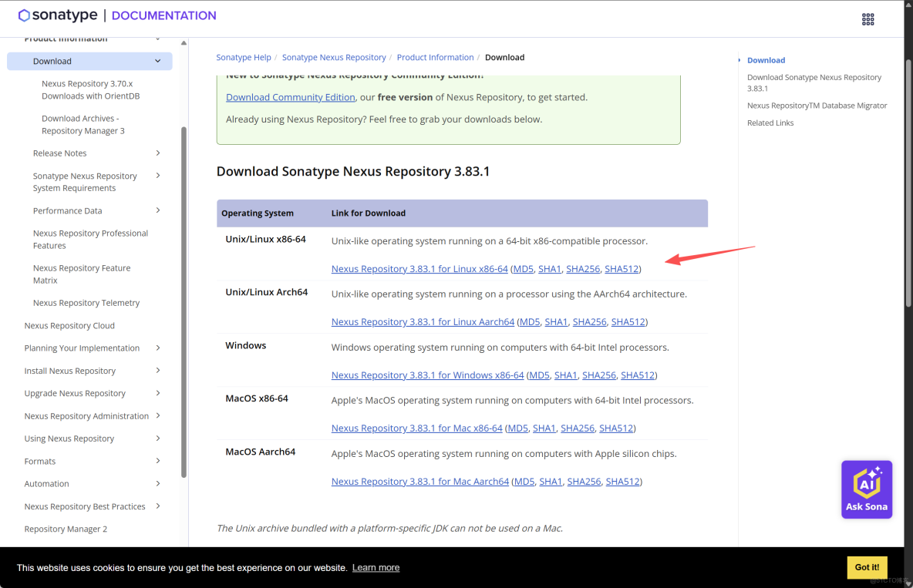Open the cookie Learn more link

[x=376, y=567]
